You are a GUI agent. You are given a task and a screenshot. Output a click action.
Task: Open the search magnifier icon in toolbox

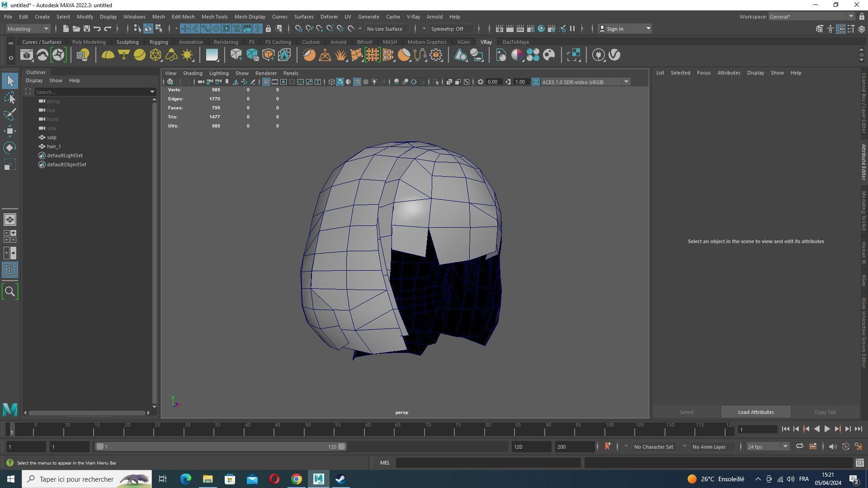(10, 292)
